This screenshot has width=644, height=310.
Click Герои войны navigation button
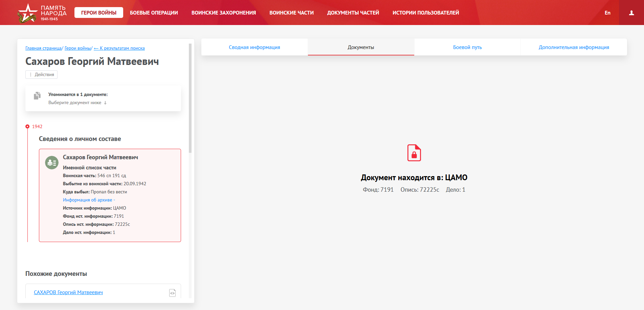[99, 13]
